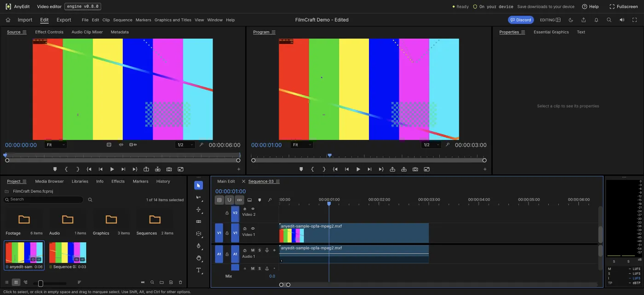Screen dimensions: 644x295
Task: Select the Pen tool
Action: coord(198,246)
